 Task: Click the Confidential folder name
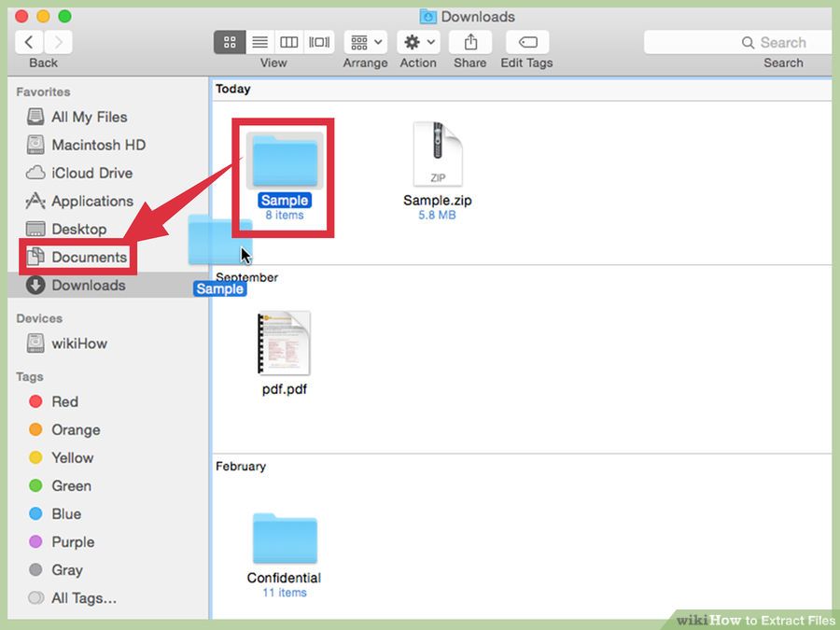(x=284, y=578)
